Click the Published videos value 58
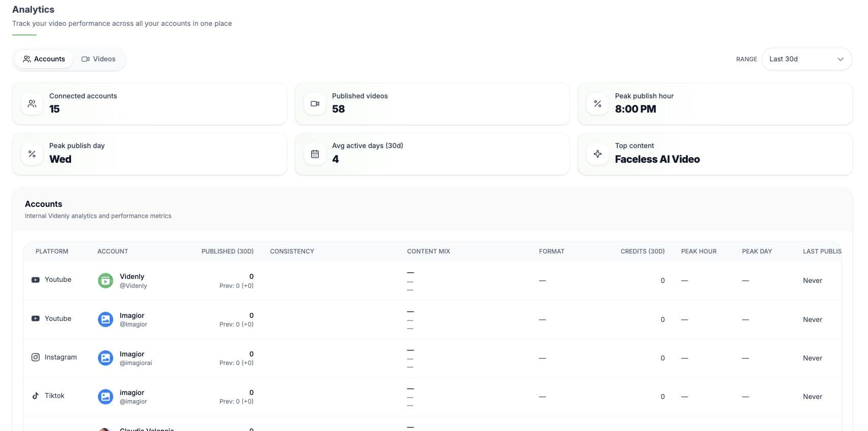The height and width of the screenshot is (431, 868). point(339,109)
